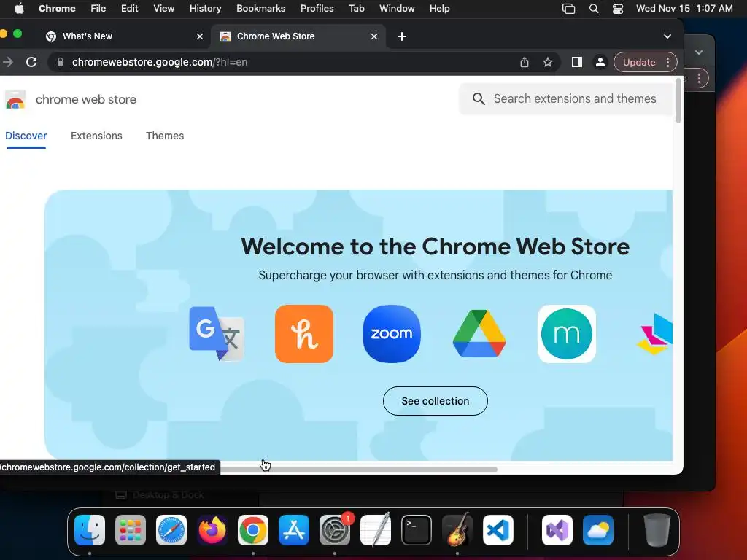Open System Settings from the dock

pos(335,530)
